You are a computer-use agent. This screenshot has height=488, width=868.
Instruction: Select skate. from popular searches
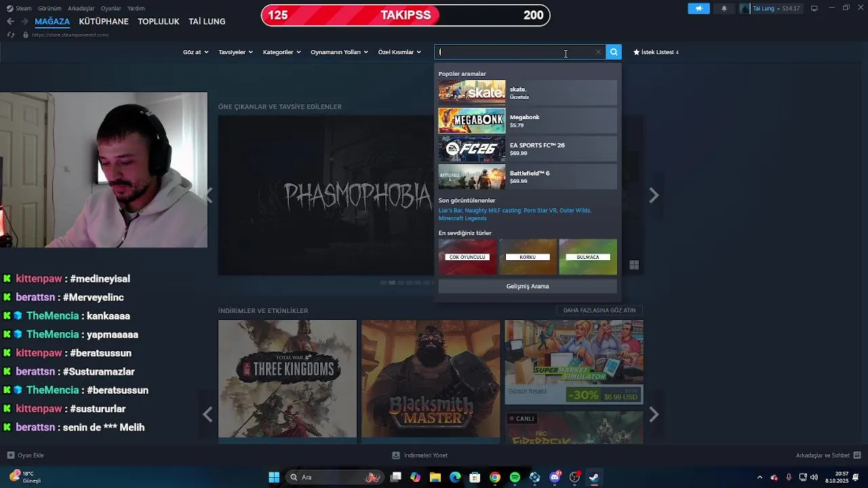point(528,92)
